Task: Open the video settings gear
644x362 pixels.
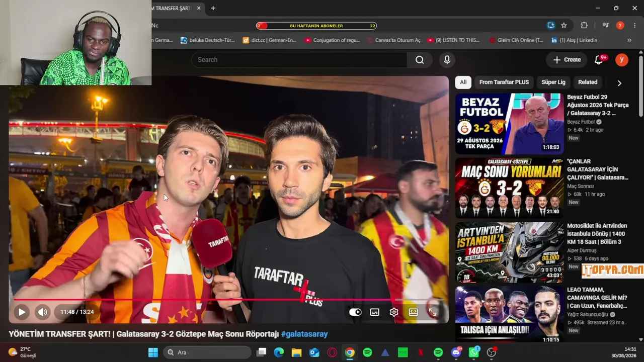Action: click(x=394, y=312)
